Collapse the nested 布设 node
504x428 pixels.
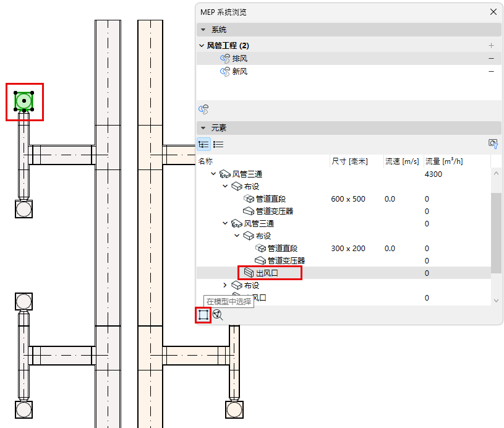click(x=237, y=236)
